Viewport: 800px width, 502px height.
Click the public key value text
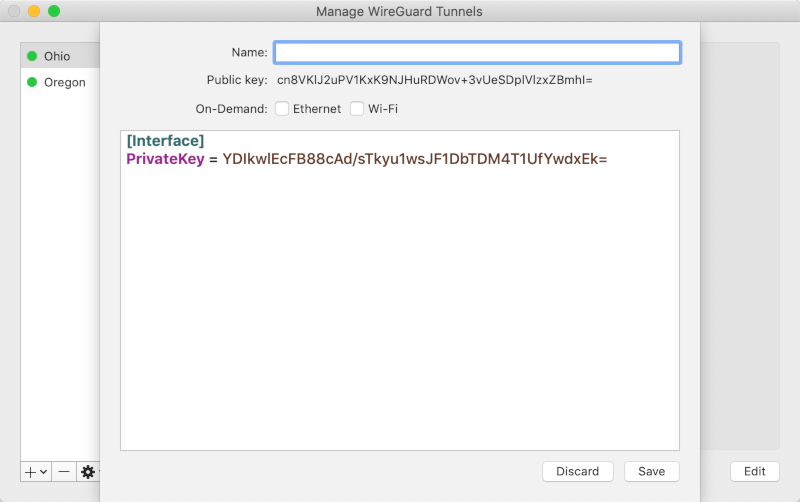[435, 80]
